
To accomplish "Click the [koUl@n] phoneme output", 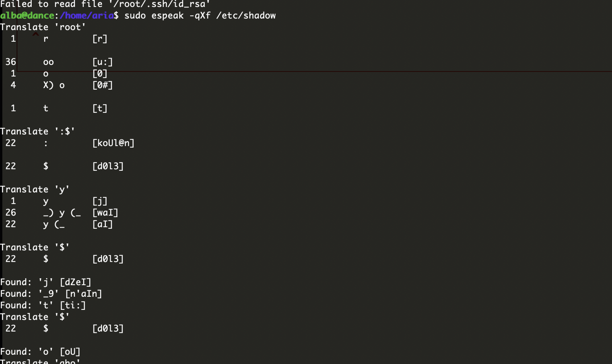I will (113, 143).
